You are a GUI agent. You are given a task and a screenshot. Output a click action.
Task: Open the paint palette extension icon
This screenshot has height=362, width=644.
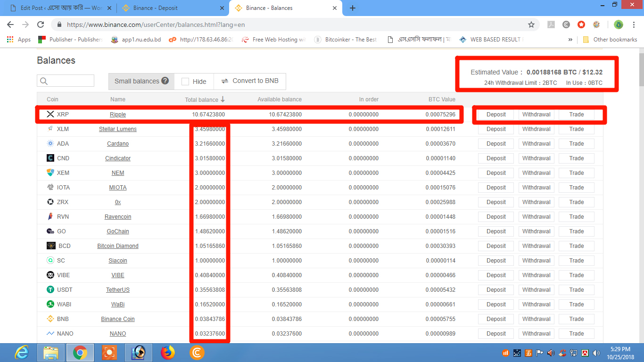[x=596, y=25]
